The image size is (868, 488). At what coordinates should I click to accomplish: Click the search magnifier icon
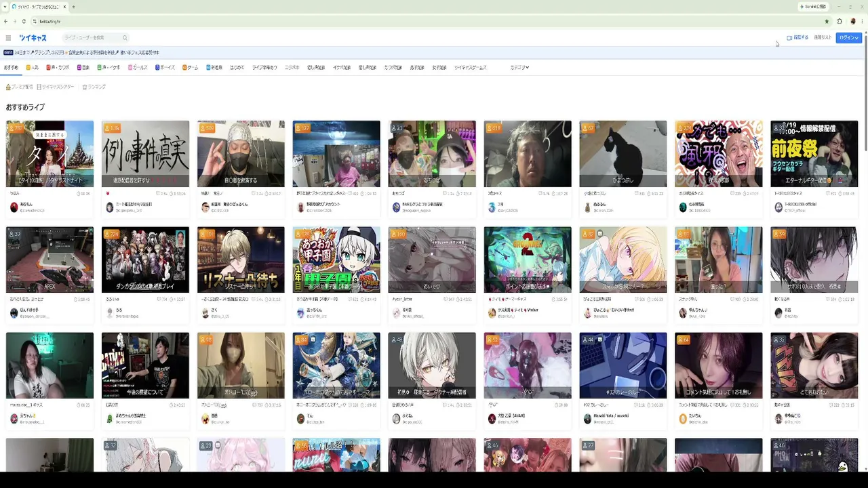pos(125,38)
